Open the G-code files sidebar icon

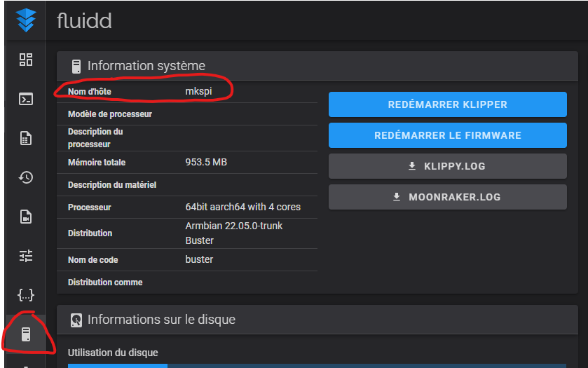(x=26, y=138)
